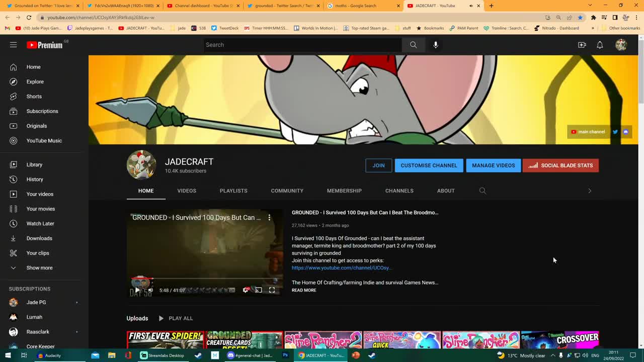The height and width of the screenshot is (362, 644).
Task: Open video player settings gear
Action: pyautogui.click(x=246, y=290)
